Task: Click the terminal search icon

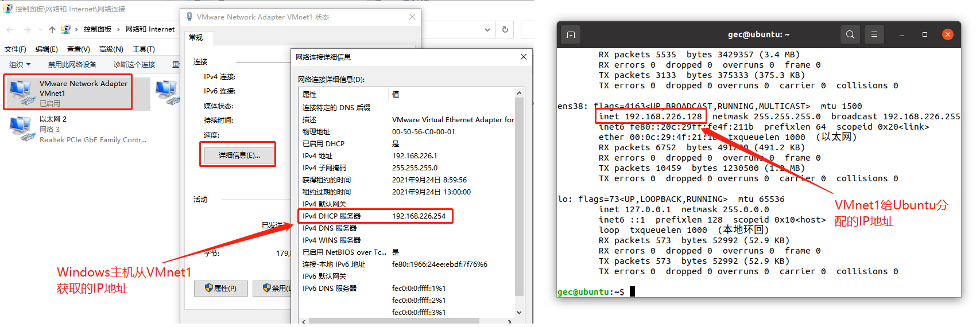Action: 850,34
